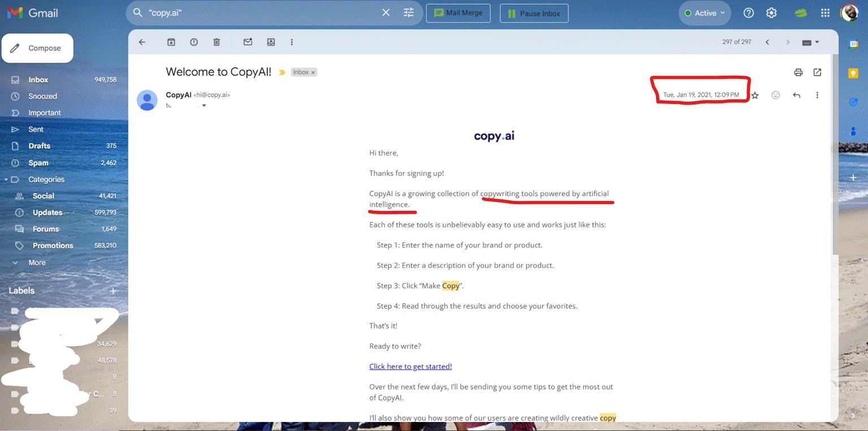The image size is (868, 431).
Task: Open the Google account avatar
Action: coord(849,12)
